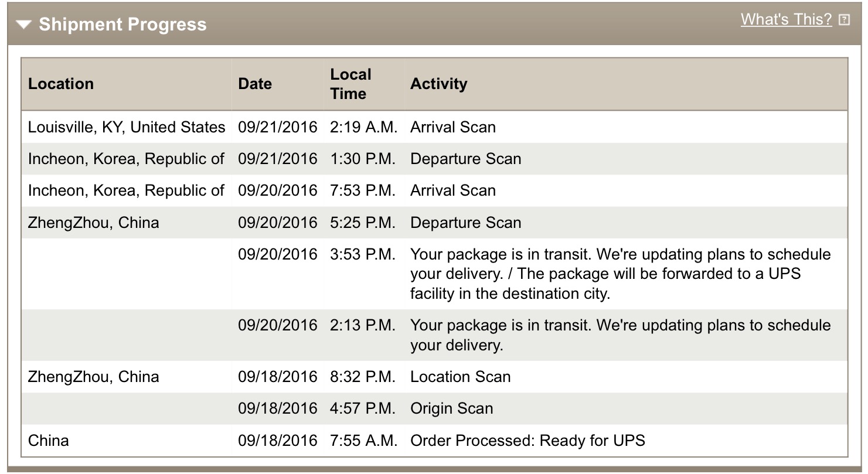Click the Shipment Progress header title
This screenshot has width=868, height=474.
[x=122, y=25]
